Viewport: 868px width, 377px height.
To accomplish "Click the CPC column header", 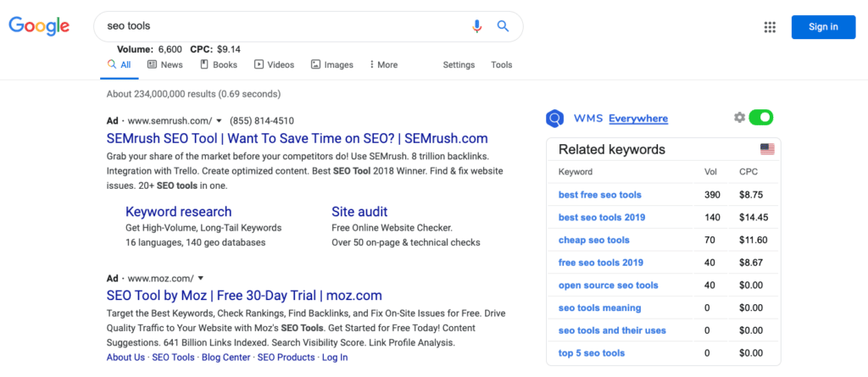I will coord(748,172).
